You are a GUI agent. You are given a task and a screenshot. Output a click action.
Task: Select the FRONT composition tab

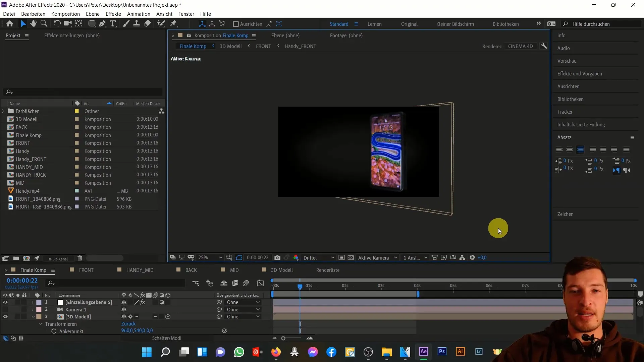(86, 270)
